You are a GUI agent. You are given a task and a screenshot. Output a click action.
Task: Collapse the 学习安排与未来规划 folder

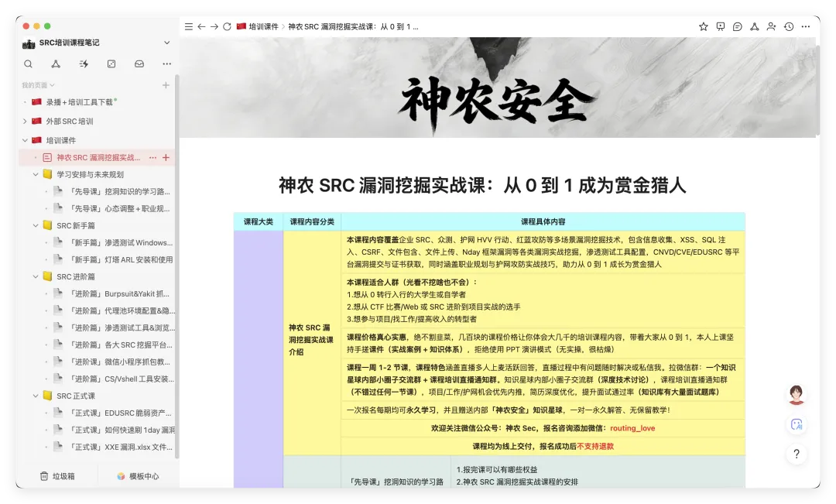(36, 175)
